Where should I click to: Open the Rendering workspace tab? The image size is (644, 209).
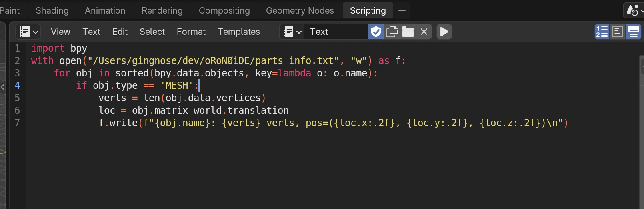162,10
